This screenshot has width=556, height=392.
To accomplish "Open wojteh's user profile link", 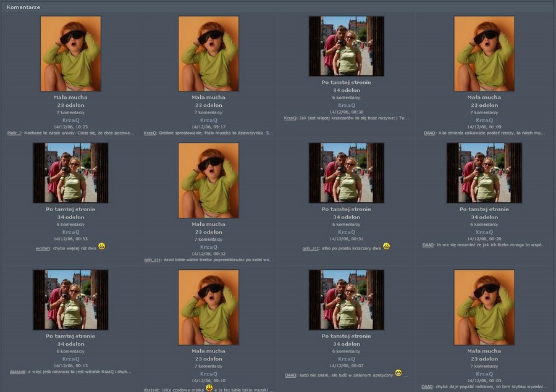I will [44, 248].
